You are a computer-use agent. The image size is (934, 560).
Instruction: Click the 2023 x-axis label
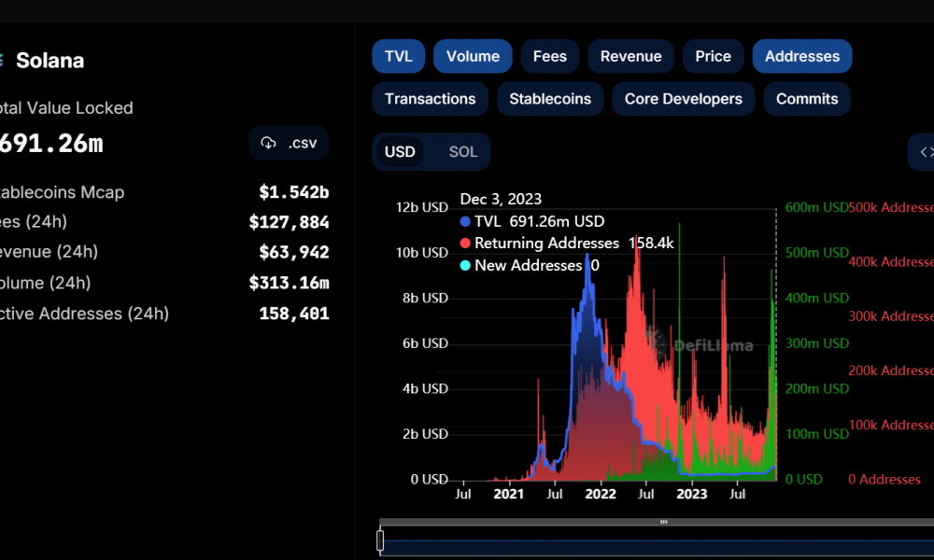point(691,494)
